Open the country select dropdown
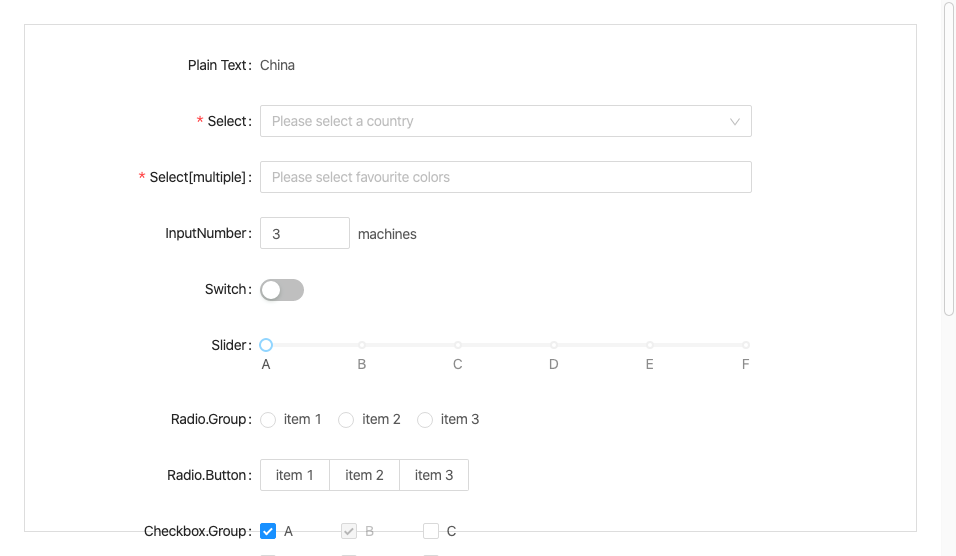 click(495, 121)
